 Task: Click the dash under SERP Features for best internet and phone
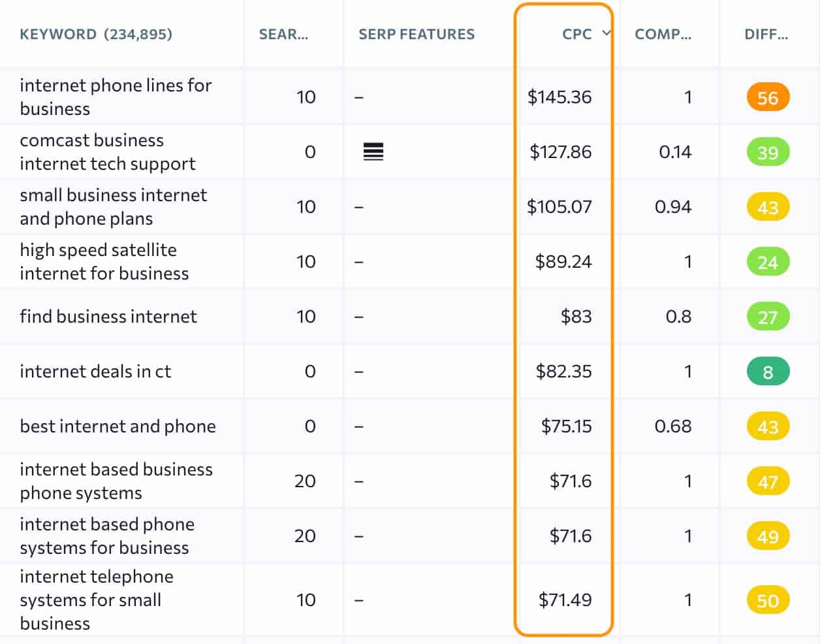(358, 426)
